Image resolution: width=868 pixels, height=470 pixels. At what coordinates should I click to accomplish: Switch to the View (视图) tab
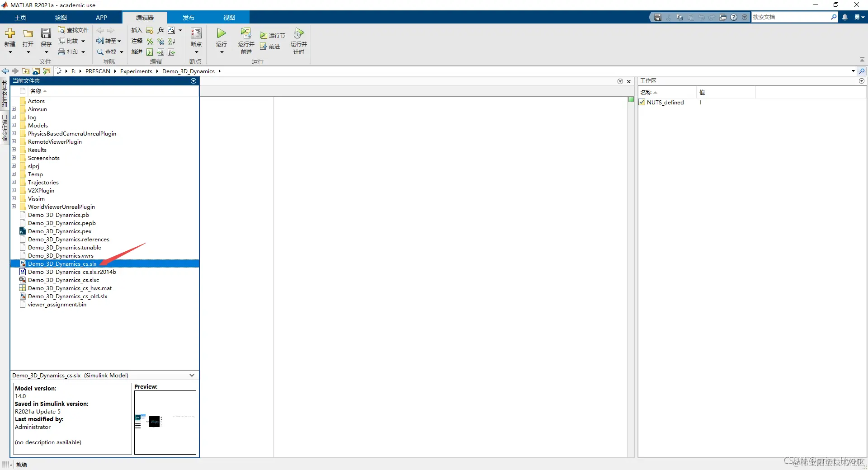point(229,17)
